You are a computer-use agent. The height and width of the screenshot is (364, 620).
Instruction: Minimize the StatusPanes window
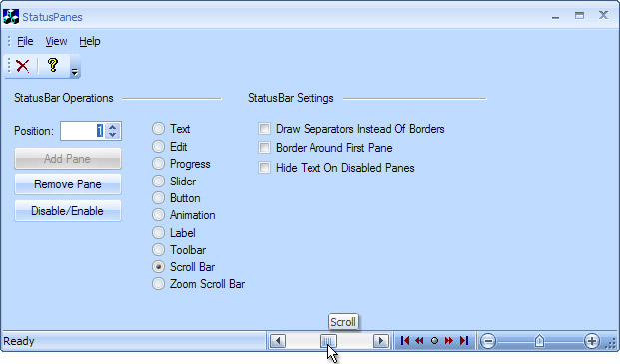click(555, 16)
